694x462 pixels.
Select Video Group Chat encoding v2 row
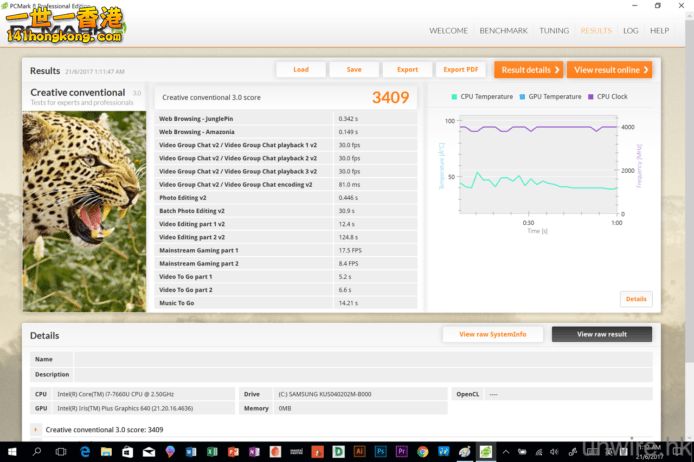point(286,185)
